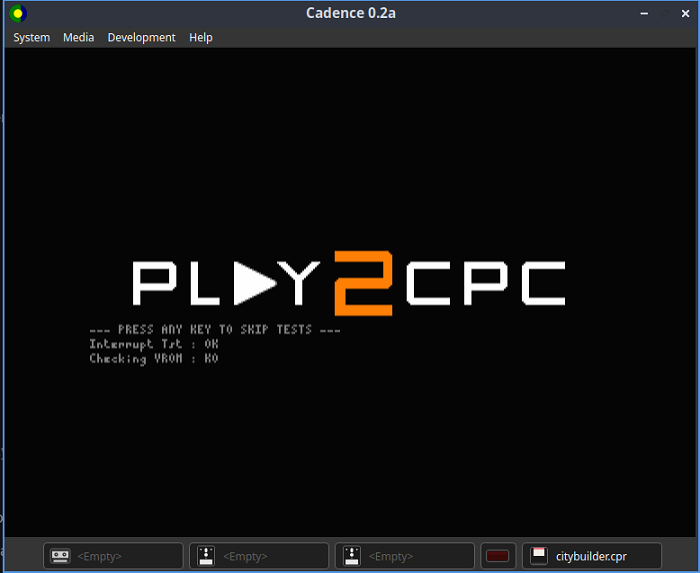700x573 pixels.
Task: Click the cassette tape icon in status bar
Action: coord(60,556)
